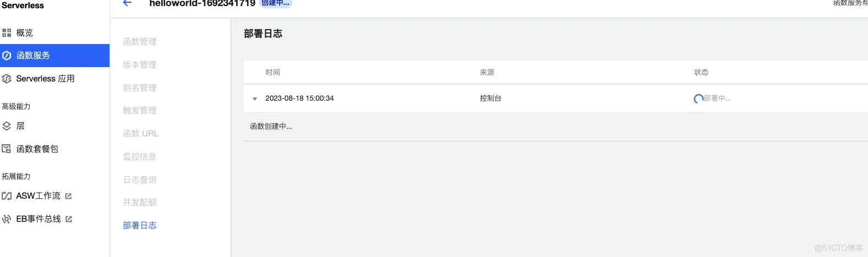The height and width of the screenshot is (257, 868).
Task: Click the EB事件总线 event bus icon
Action: tap(7, 219)
